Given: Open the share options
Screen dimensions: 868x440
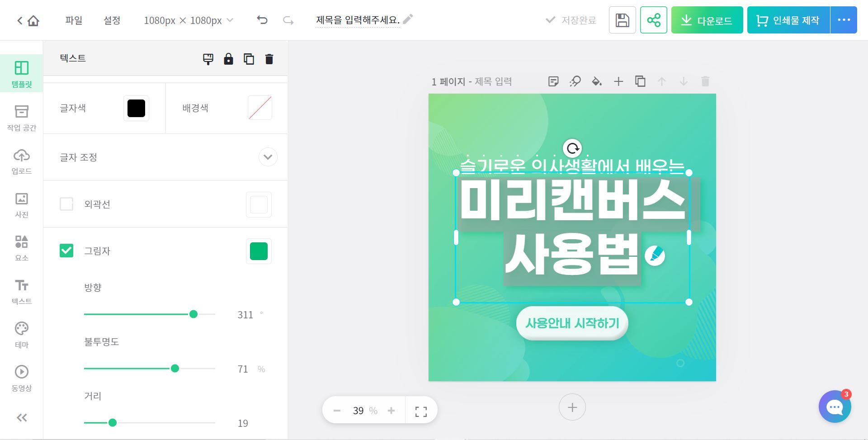Looking at the screenshot, I should [654, 20].
